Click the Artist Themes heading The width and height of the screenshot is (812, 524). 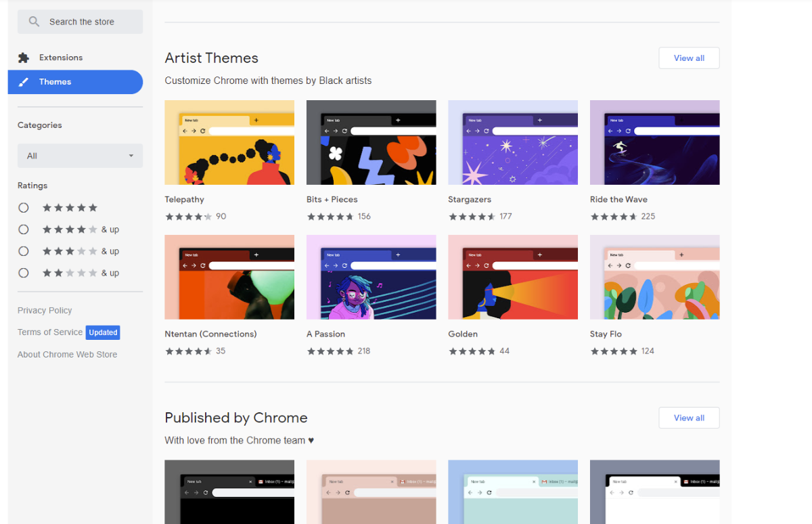tap(212, 58)
